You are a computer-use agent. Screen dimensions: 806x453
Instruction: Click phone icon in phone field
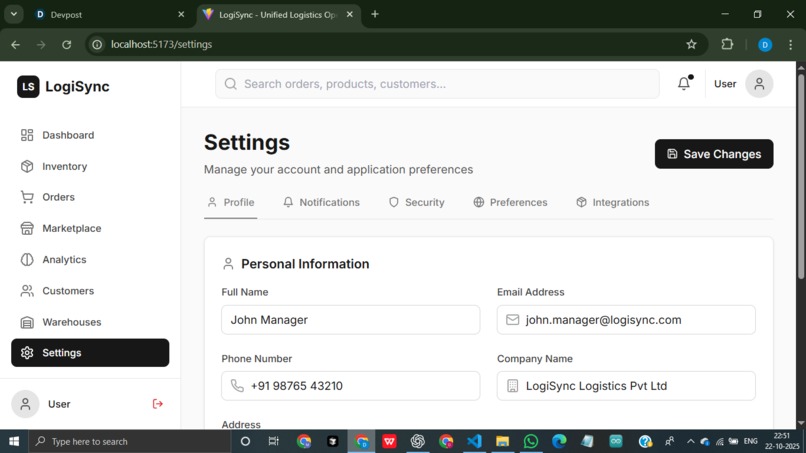click(x=237, y=386)
